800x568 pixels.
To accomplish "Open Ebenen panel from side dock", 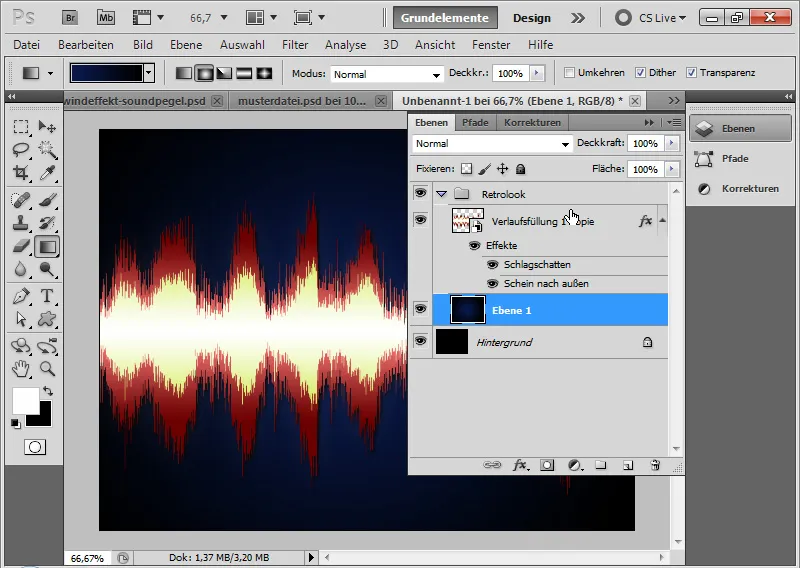I will click(740, 129).
